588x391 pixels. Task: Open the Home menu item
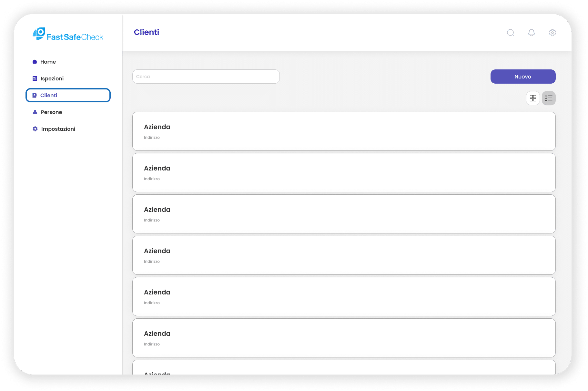pos(48,62)
